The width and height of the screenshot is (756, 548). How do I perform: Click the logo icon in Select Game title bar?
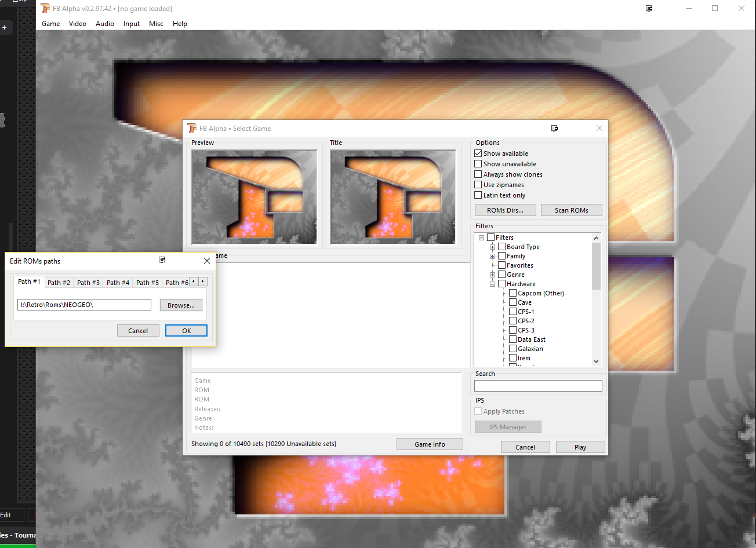(192, 128)
